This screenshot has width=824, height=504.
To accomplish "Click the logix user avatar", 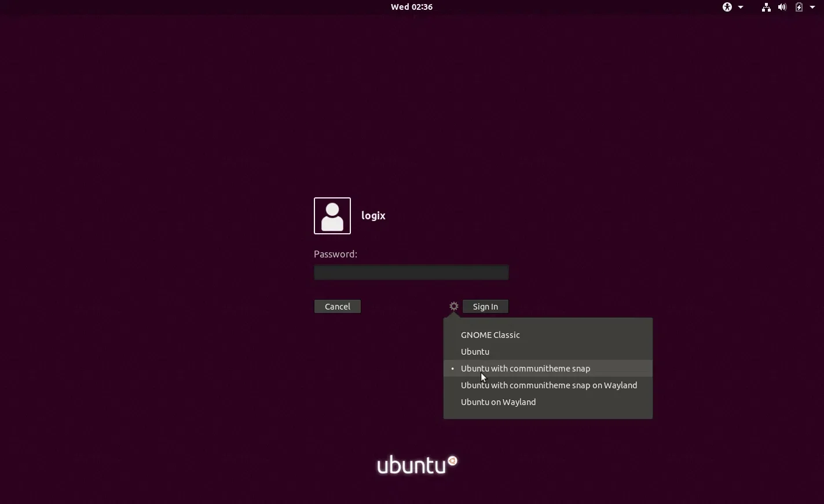I will point(332,216).
